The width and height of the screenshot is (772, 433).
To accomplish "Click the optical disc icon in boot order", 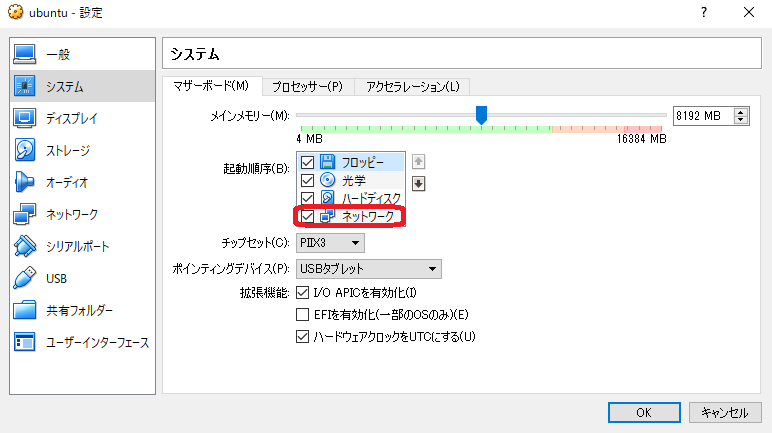I will (327, 180).
